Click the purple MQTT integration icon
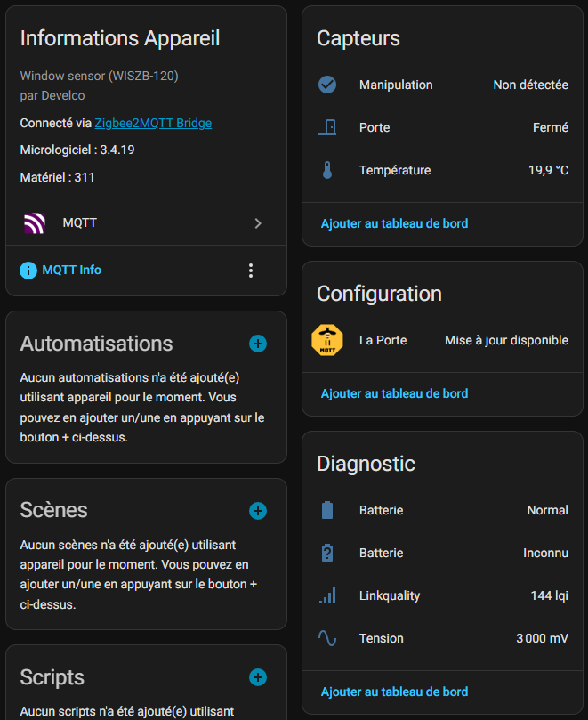 (34, 223)
